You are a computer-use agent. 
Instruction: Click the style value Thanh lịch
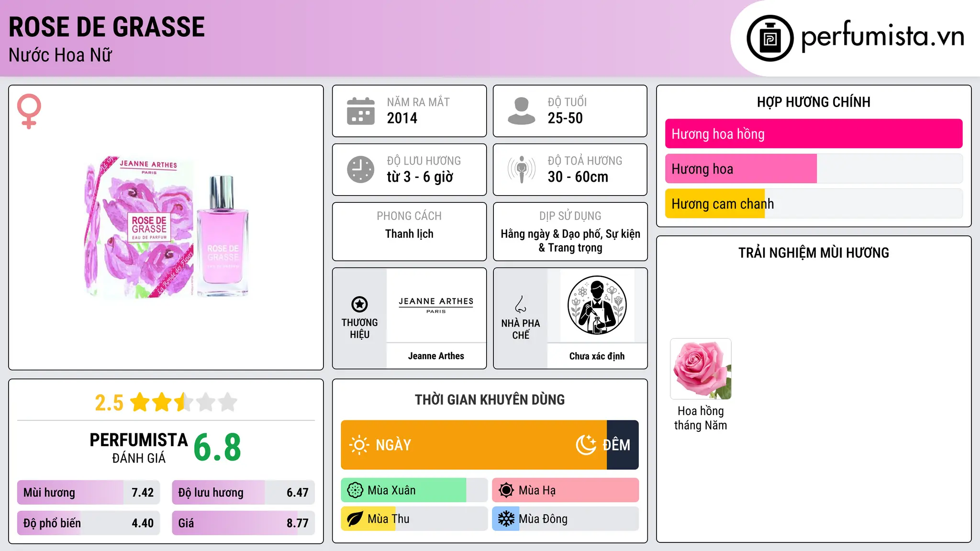coord(409,234)
